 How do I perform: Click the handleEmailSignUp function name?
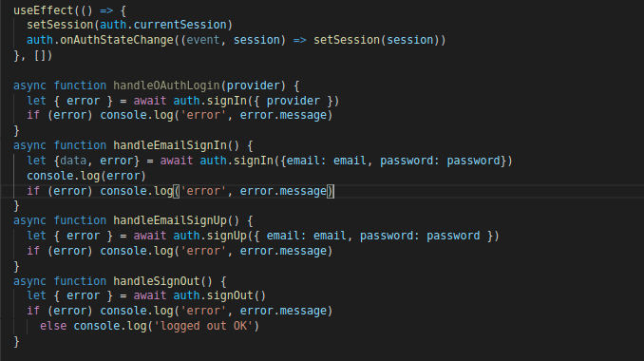click(x=170, y=220)
